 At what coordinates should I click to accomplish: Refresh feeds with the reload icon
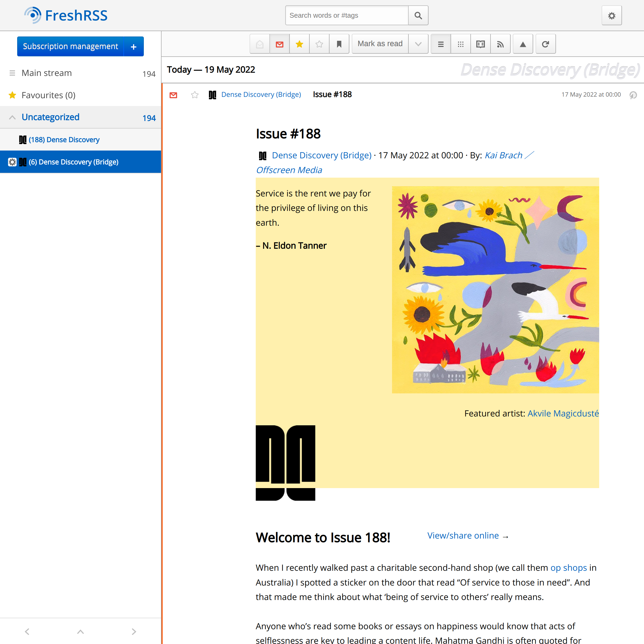tap(546, 44)
